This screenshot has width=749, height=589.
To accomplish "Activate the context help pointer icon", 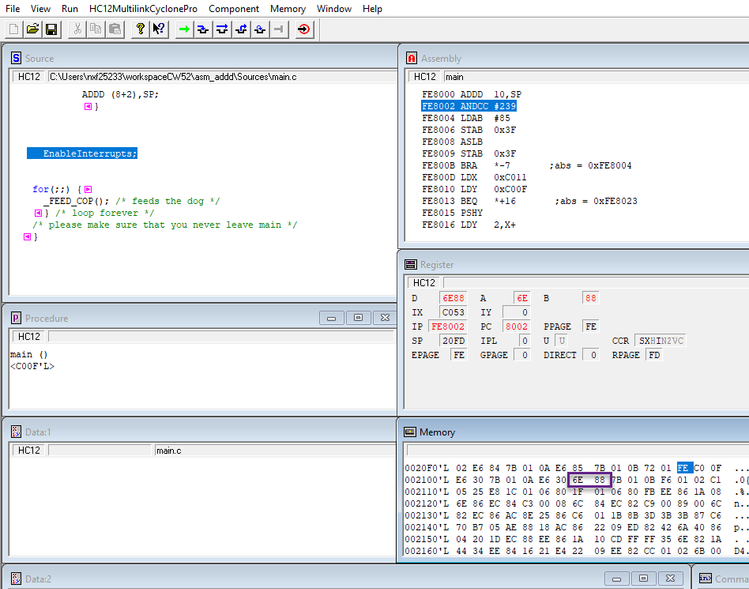I will [x=158, y=29].
